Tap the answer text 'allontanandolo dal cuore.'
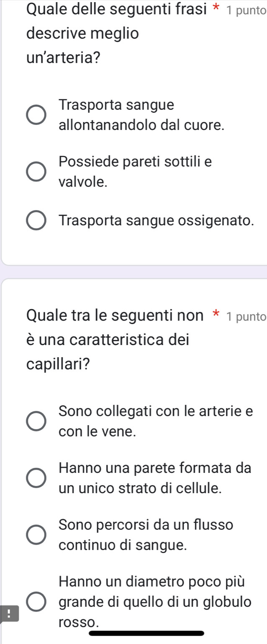Image resolution: width=267 pixels, height=644 pixels. (x=141, y=125)
